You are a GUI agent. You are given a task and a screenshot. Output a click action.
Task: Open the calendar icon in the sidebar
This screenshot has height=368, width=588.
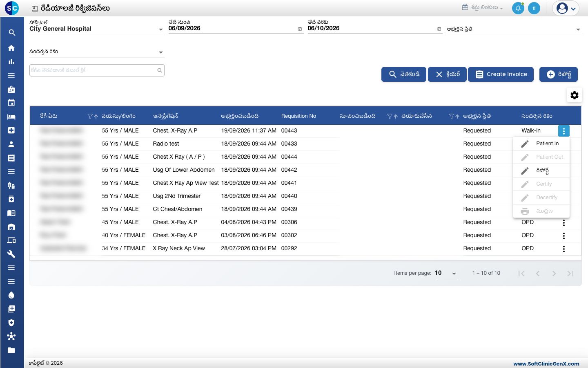tap(11, 103)
